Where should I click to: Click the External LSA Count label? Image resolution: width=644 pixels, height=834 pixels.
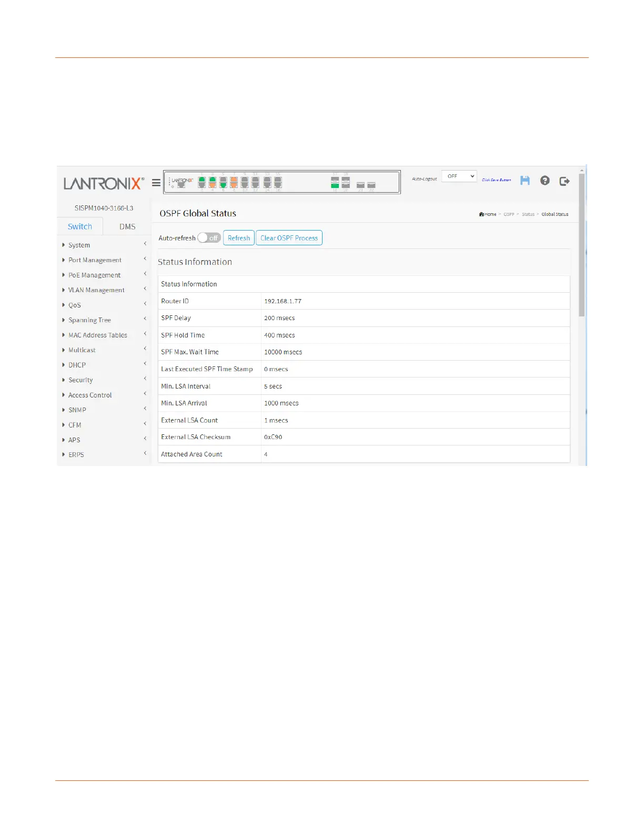point(189,420)
